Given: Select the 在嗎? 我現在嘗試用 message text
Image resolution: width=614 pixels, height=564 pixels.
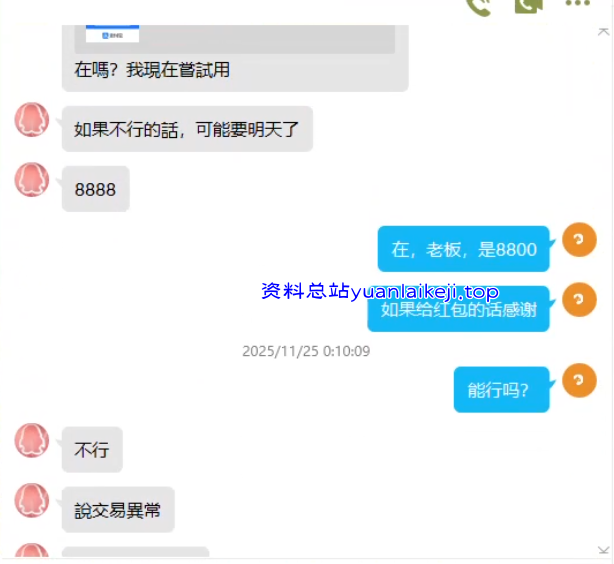Looking at the screenshot, I should tap(152, 70).
